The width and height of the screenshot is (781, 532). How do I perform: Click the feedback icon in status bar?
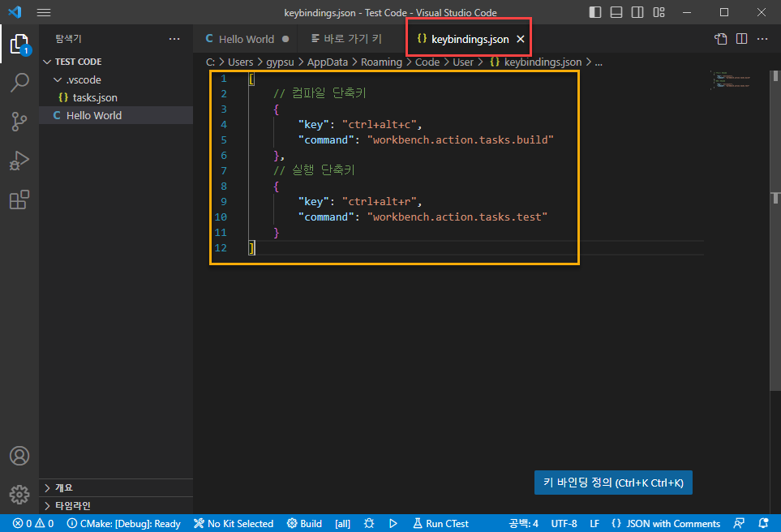(739, 524)
